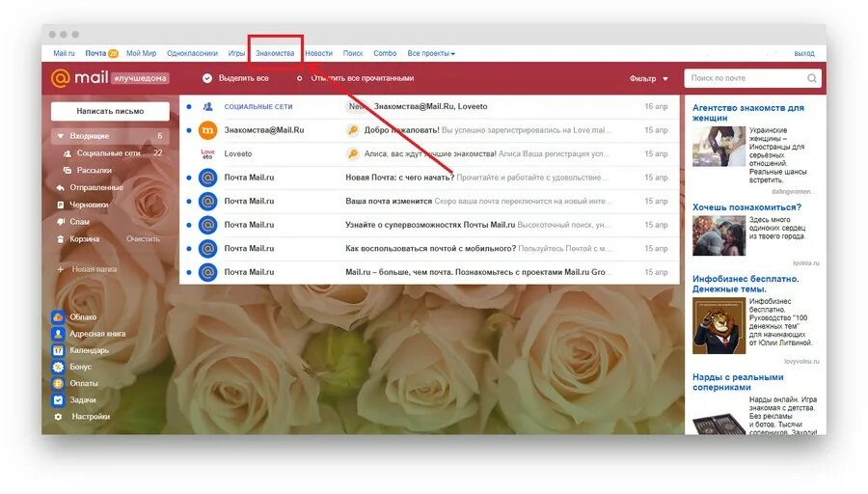The width and height of the screenshot is (868, 494).
Task: Click the Loveeto sender avatar
Action: click(x=207, y=154)
